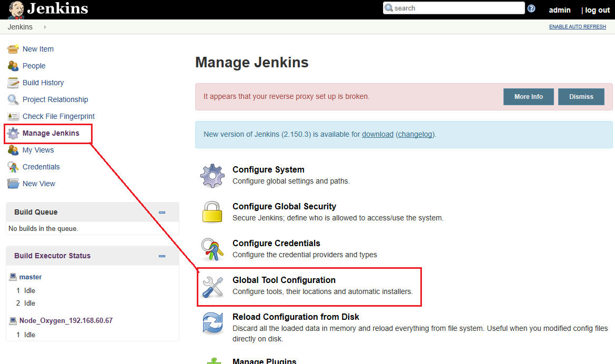The height and width of the screenshot is (364, 615).
Task: Collapse the Build Queue panel
Action: (x=162, y=213)
